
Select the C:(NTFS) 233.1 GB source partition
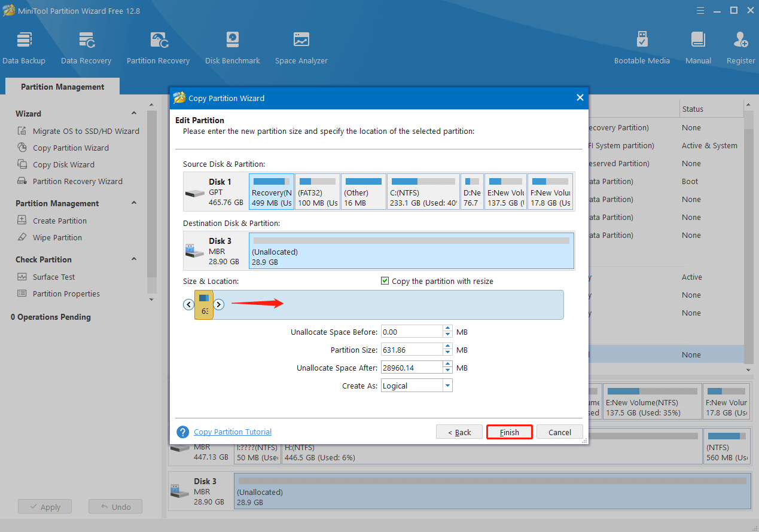[x=423, y=192]
